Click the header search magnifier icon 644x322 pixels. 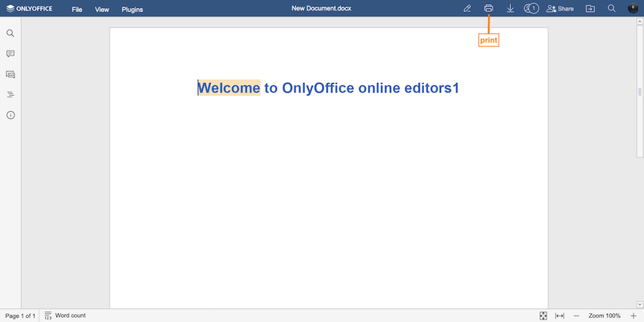[612, 9]
